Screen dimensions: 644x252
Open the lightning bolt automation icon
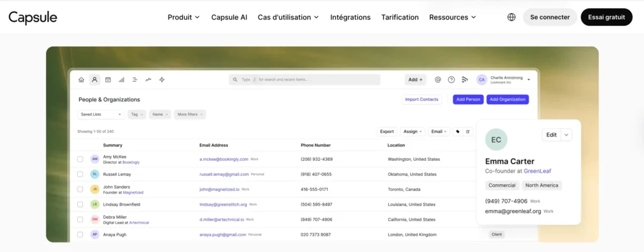tap(162, 80)
